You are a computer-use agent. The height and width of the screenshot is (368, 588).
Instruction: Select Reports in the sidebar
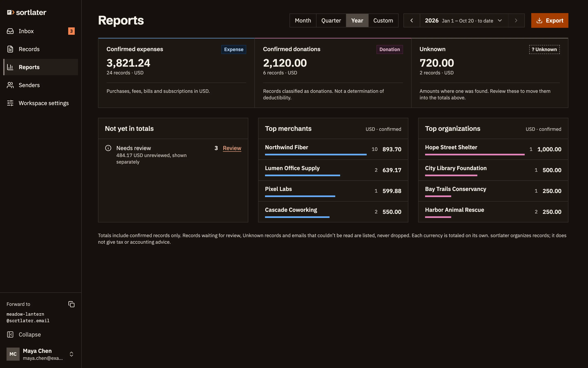click(x=41, y=67)
